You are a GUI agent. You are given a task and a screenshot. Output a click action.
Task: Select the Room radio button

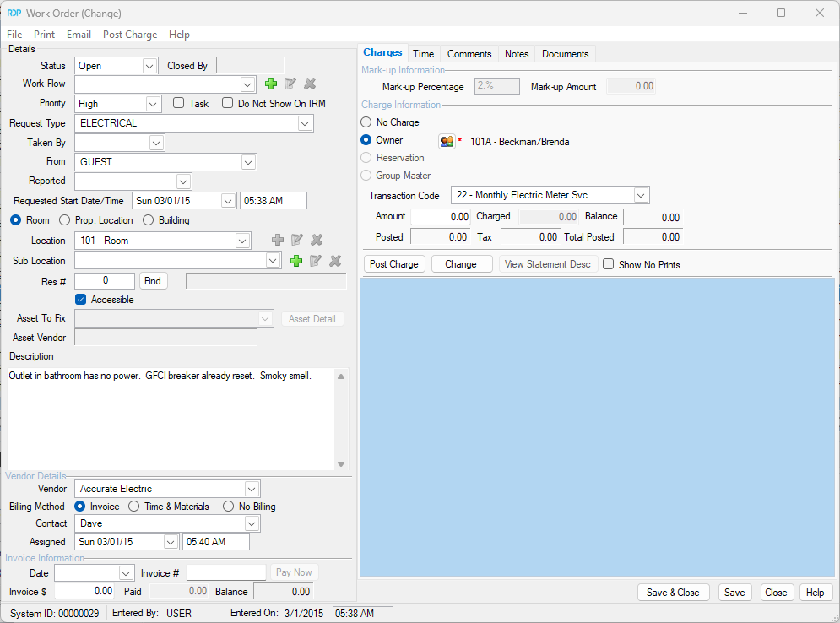click(x=15, y=220)
